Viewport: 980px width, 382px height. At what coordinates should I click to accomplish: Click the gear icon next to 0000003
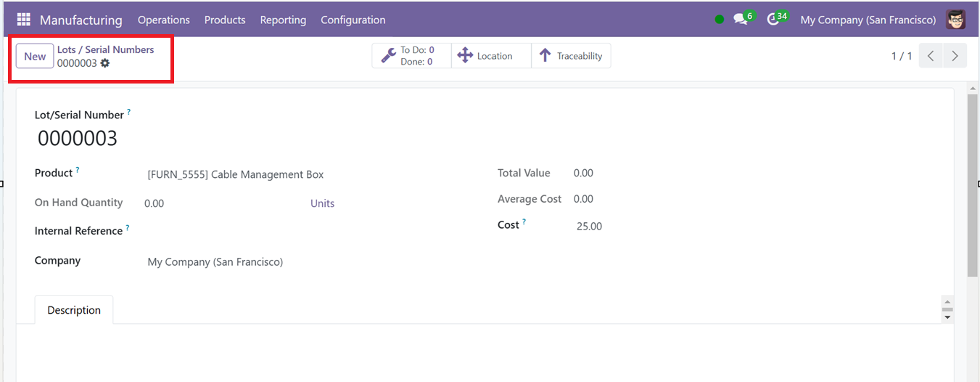[x=105, y=63]
